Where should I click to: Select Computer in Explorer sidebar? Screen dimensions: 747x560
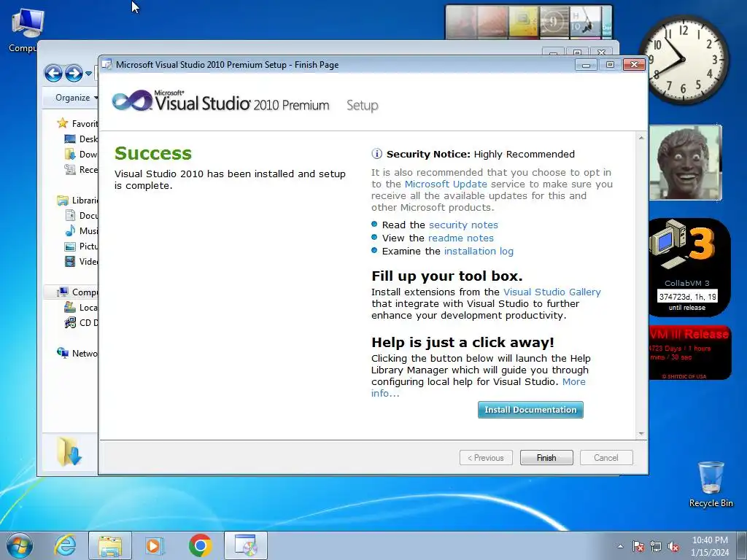click(77, 292)
